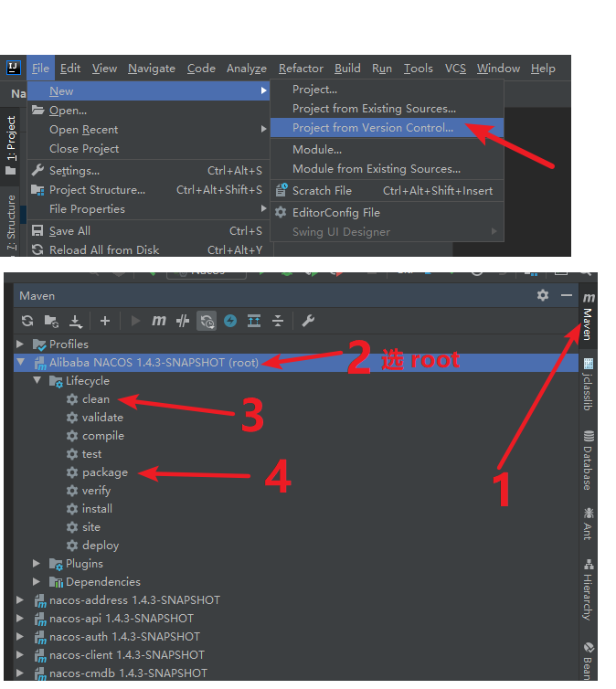Click the Execute Maven Goal m icon
Image resolution: width=616 pixels, height=689 pixels.
(159, 321)
